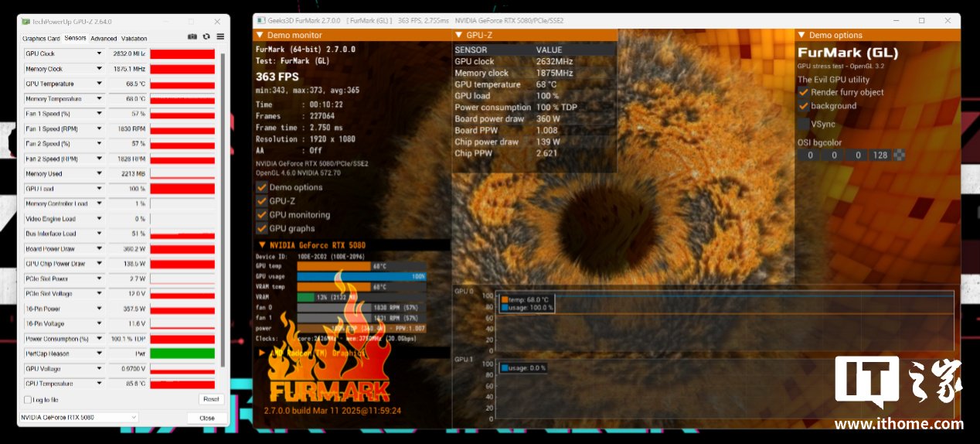The width and height of the screenshot is (980, 444).
Task: Expand the AMD Radeon Graphics section
Action: click(262, 353)
